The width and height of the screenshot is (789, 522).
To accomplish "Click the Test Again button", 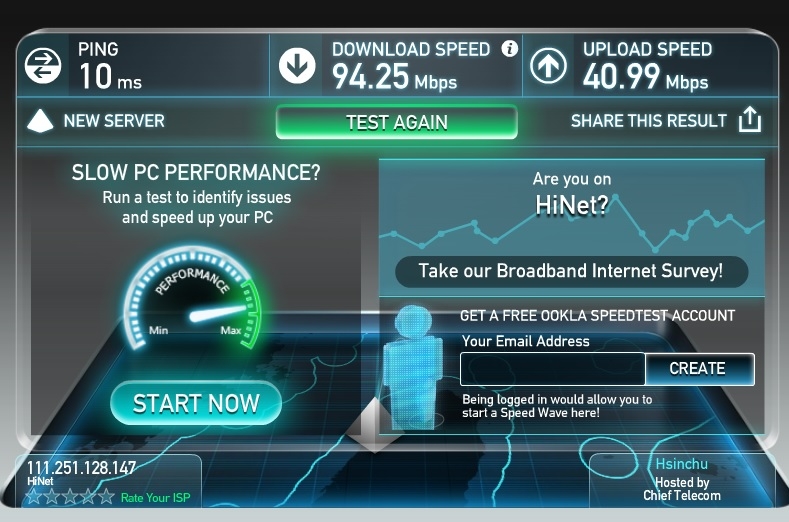I will [397, 122].
